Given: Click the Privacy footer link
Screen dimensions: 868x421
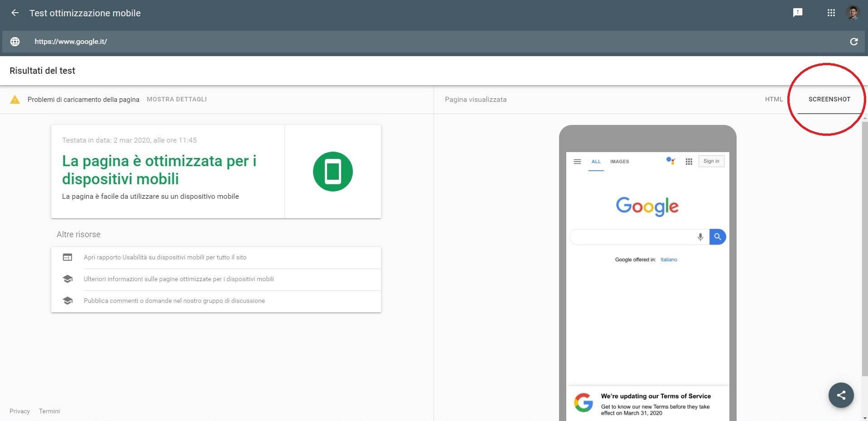Looking at the screenshot, I should [x=19, y=411].
